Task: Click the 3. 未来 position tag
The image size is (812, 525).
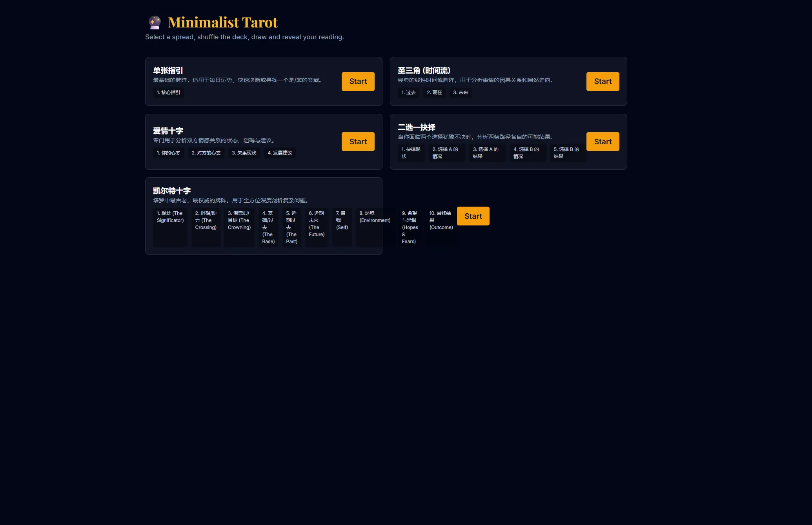Action: [461, 93]
